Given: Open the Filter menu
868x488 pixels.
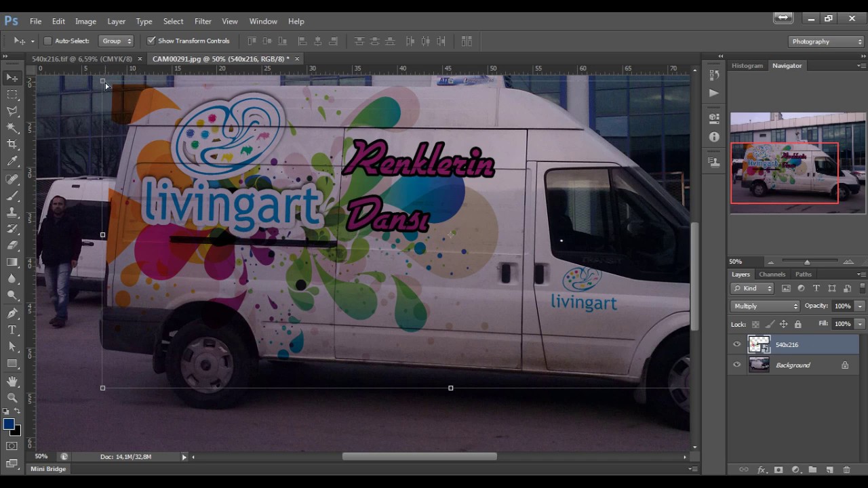Looking at the screenshot, I should (x=203, y=21).
